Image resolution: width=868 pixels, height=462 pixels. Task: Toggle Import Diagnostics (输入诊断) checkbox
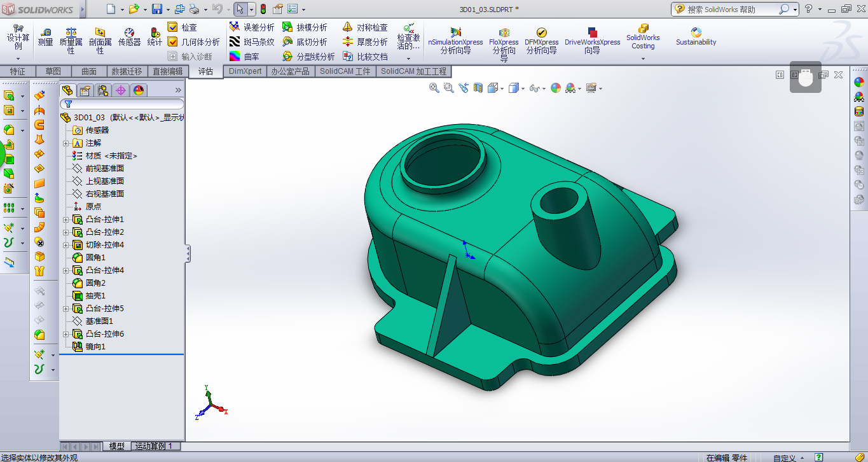click(x=172, y=56)
